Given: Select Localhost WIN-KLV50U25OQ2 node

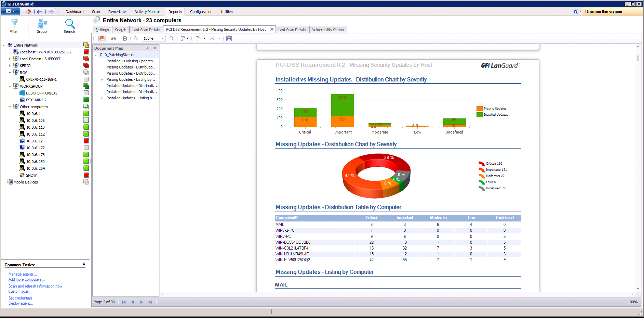Looking at the screenshot, I should [x=45, y=52].
